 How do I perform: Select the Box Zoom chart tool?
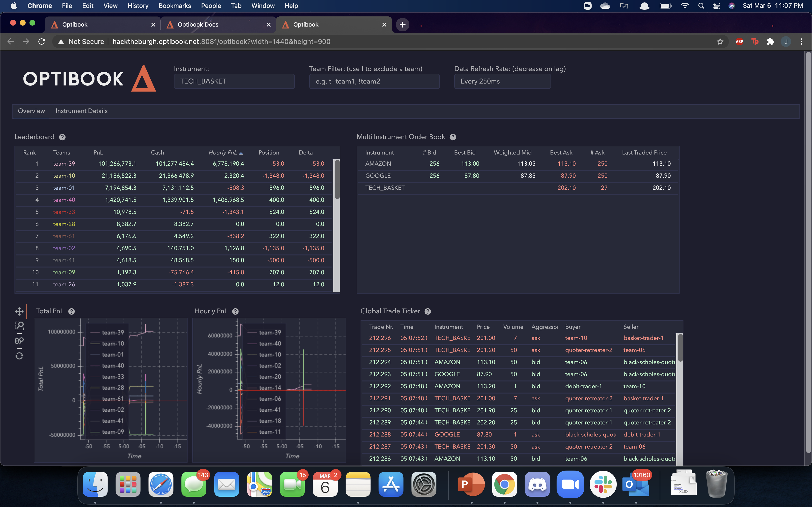point(19,326)
